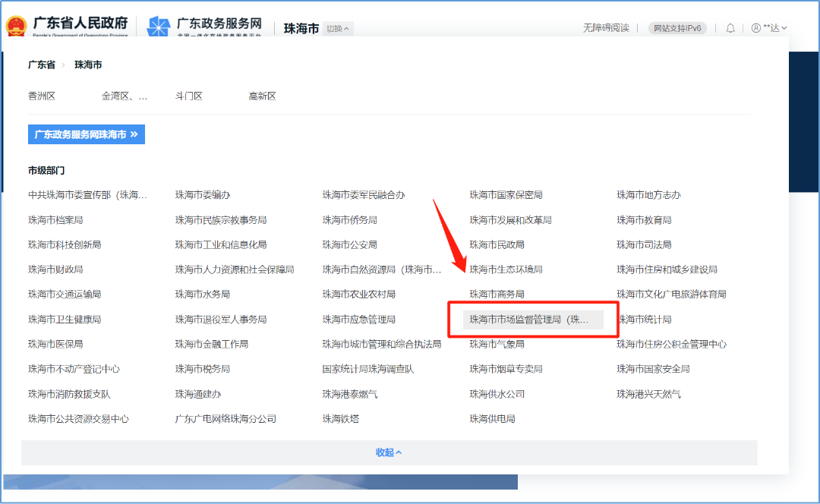Open 珠海市农业农村局 department
The image size is (820, 504).
pyautogui.click(x=358, y=295)
